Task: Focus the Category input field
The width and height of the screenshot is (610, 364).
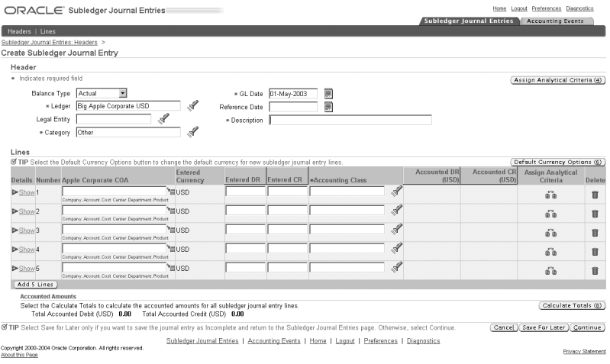Action: 128,132
